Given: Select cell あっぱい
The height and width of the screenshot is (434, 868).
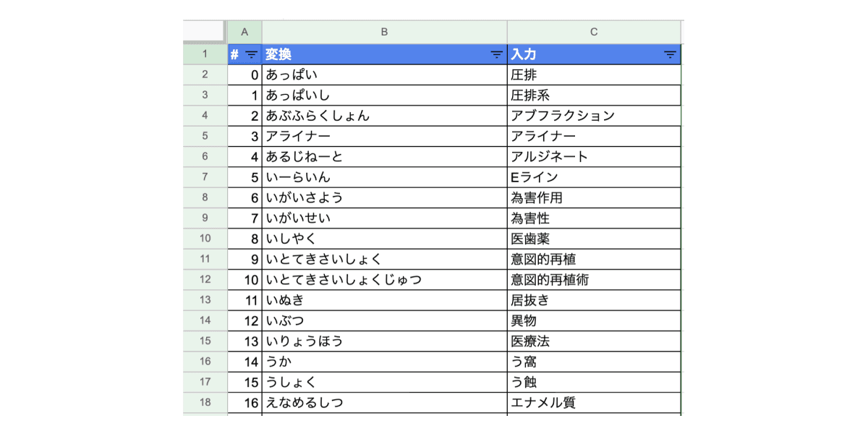Looking at the screenshot, I should point(385,75).
